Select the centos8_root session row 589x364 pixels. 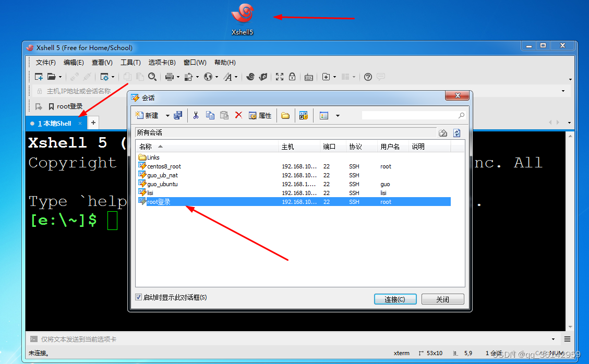point(294,166)
